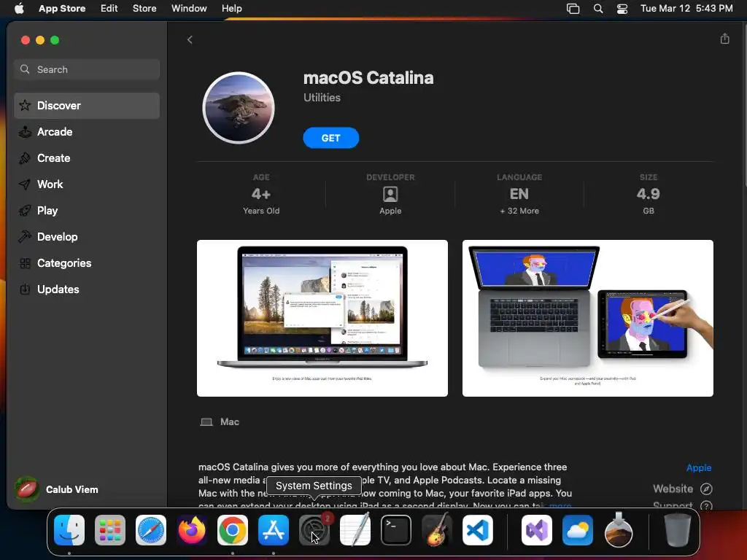Click the GET button
This screenshot has width=747, height=560.
(330, 138)
